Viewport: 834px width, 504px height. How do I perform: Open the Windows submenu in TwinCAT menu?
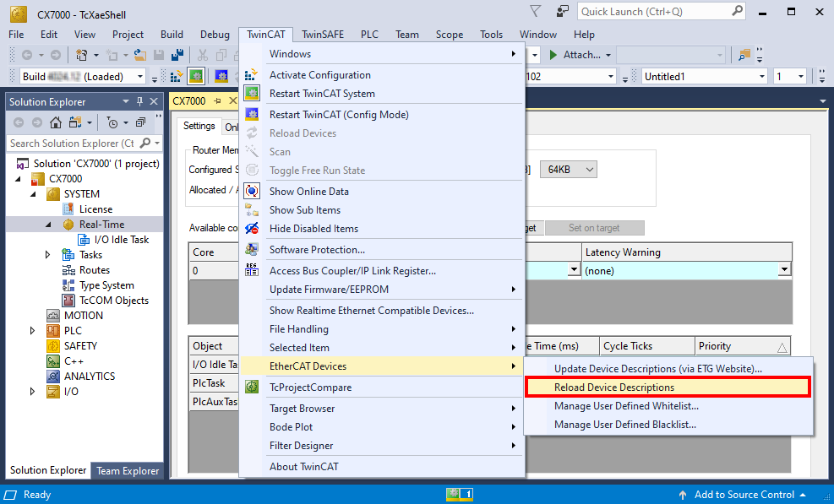382,54
